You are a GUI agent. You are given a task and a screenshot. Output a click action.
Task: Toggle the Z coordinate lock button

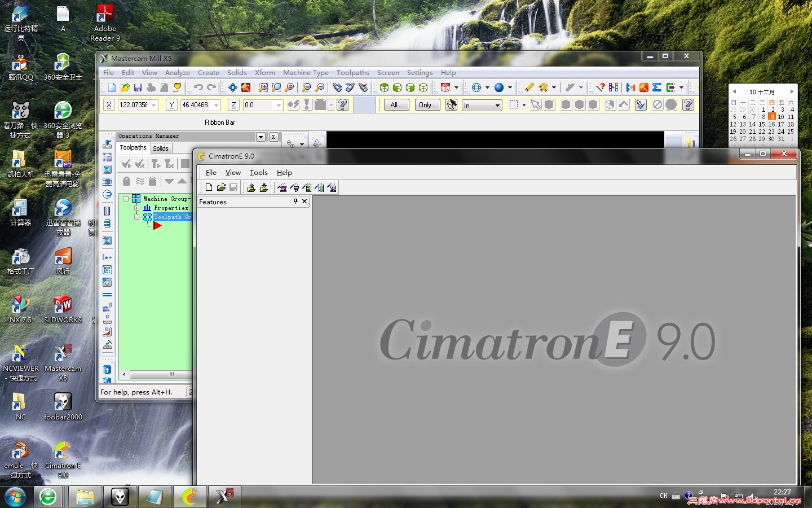coord(233,105)
